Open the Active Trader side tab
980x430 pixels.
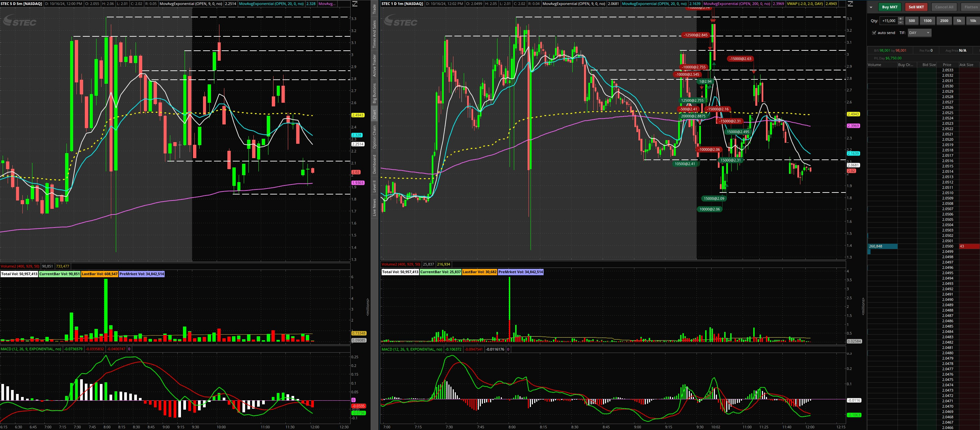[374, 65]
